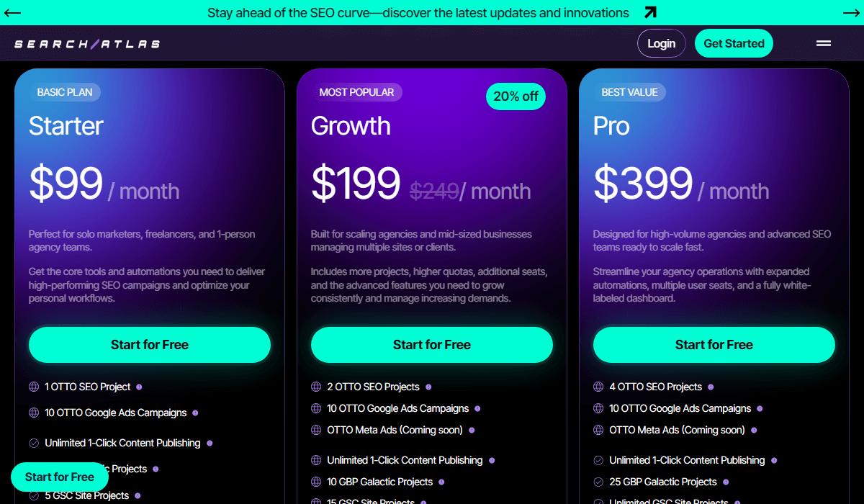
Task: Start for Free on the Pro plan
Action: tap(714, 345)
